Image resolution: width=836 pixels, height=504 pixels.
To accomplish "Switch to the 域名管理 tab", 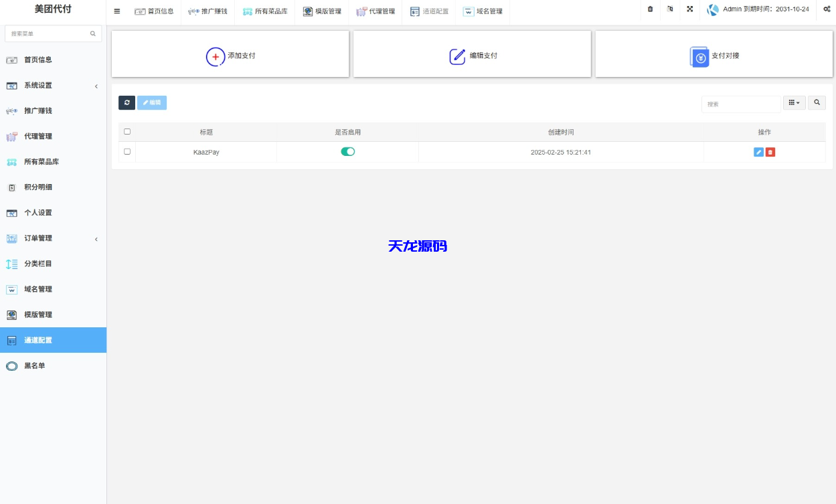I will 483,11.
